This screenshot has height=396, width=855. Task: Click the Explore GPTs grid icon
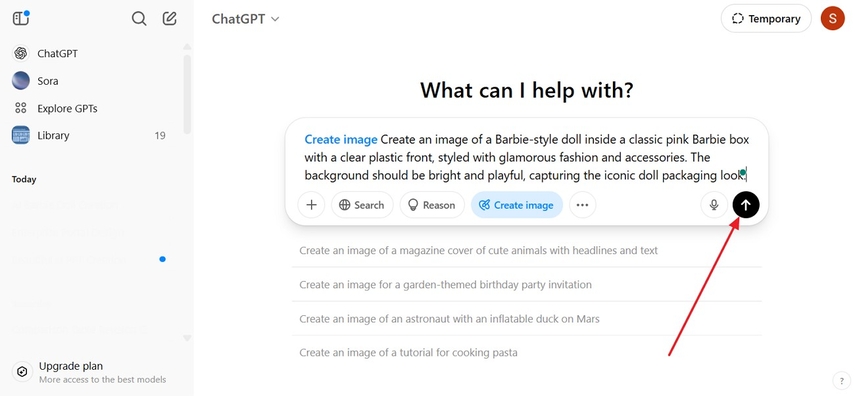pos(21,108)
